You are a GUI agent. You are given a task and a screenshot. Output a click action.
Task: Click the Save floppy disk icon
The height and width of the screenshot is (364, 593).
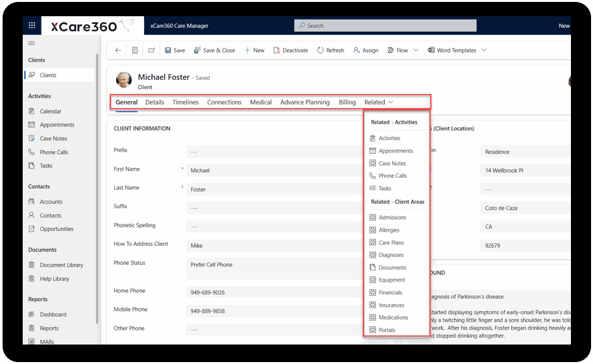168,51
